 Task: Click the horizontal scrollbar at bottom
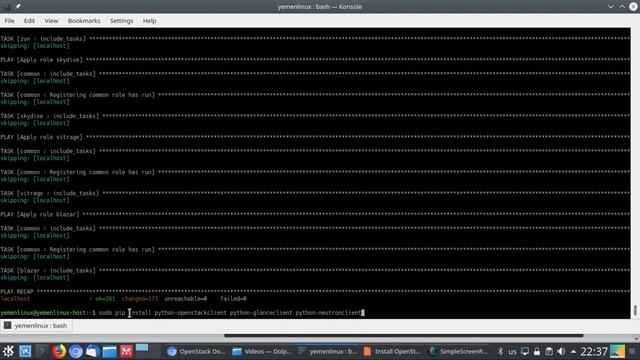[403, 336]
